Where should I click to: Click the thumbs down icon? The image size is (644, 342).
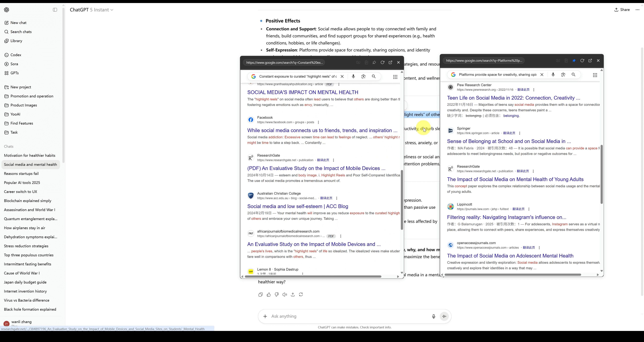(x=277, y=295)
